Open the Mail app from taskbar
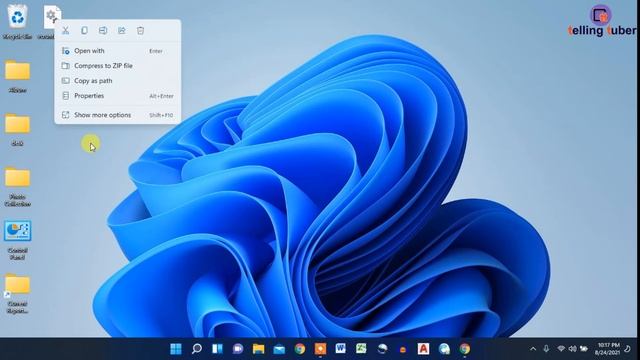640x360 pixels. point(279,349)
